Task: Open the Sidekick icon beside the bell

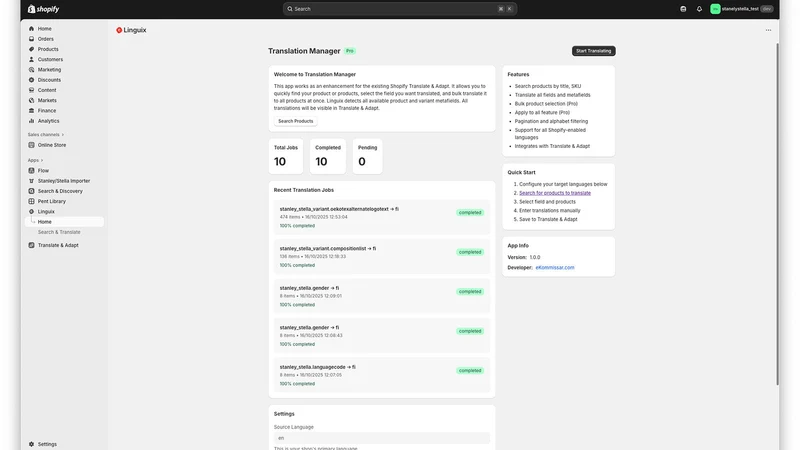Action: tap(683, 9)
